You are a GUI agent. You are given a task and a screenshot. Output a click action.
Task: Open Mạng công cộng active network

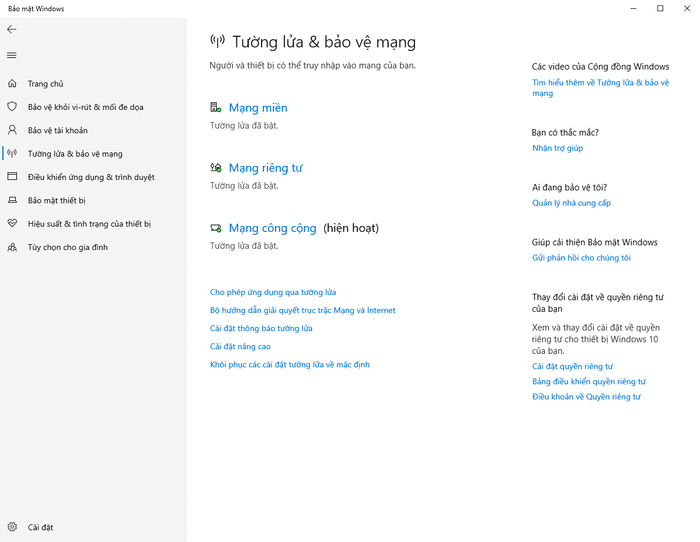[x=272, y=228]
